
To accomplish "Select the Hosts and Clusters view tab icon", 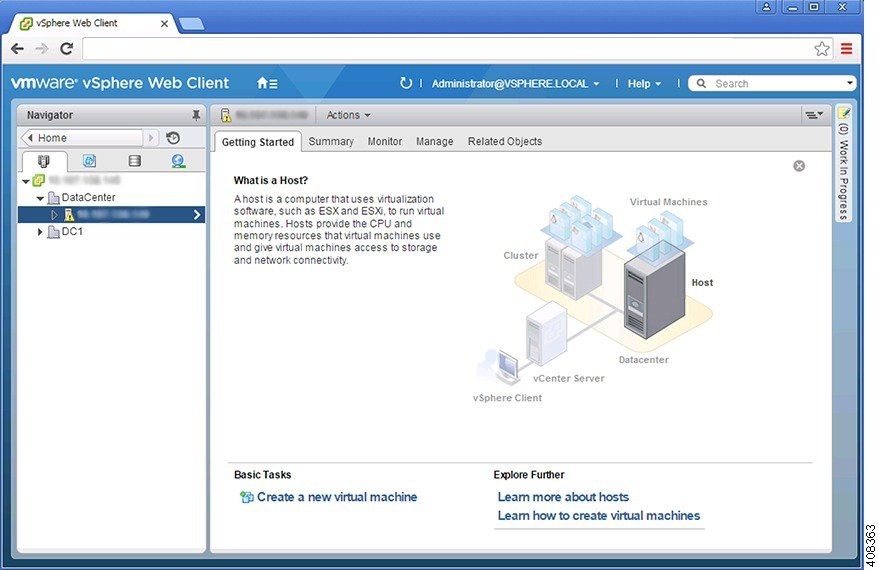I will click(x=44, y=161).
